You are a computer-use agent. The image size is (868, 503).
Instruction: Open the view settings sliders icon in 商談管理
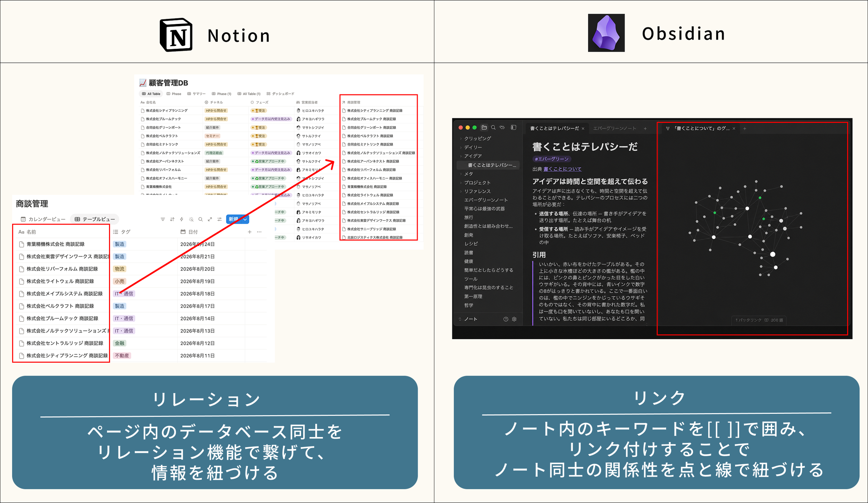[219, 219]
